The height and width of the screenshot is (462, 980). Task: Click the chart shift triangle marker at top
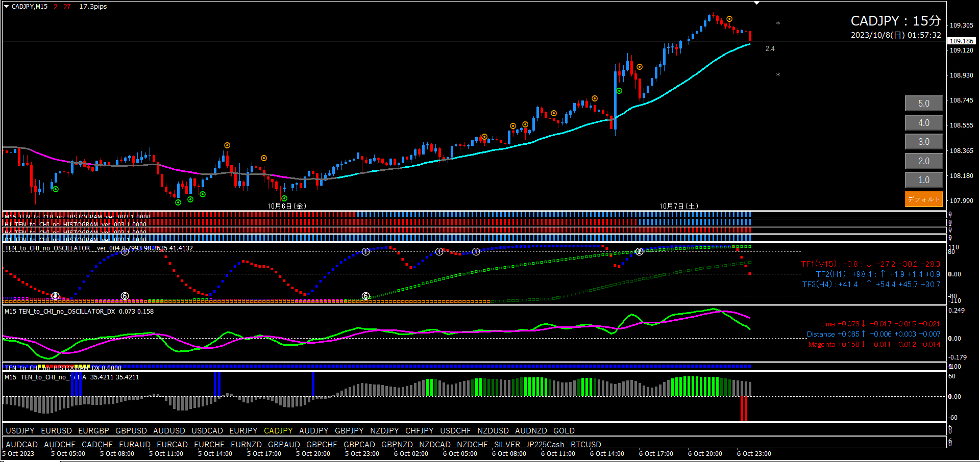(x=757, y=3)
